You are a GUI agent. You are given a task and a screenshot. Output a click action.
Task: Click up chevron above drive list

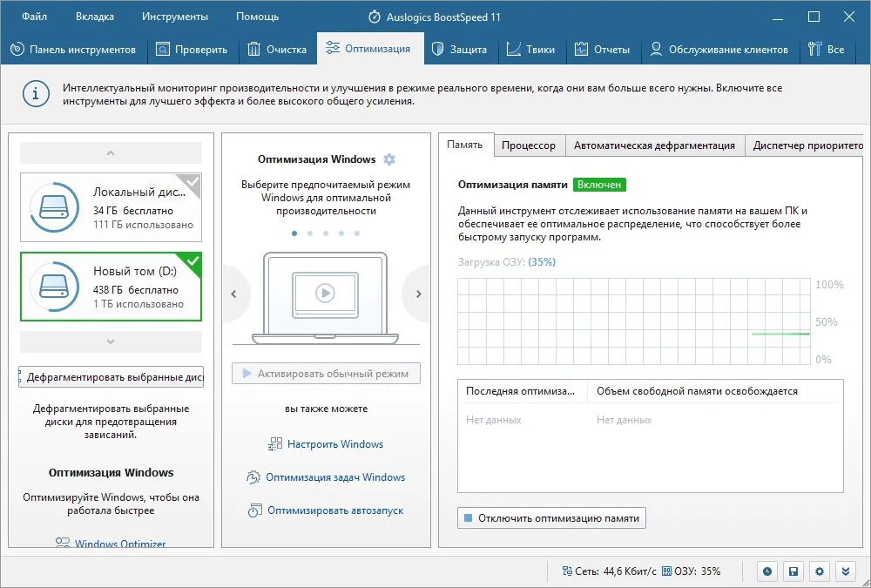click(x=111, y=152)
